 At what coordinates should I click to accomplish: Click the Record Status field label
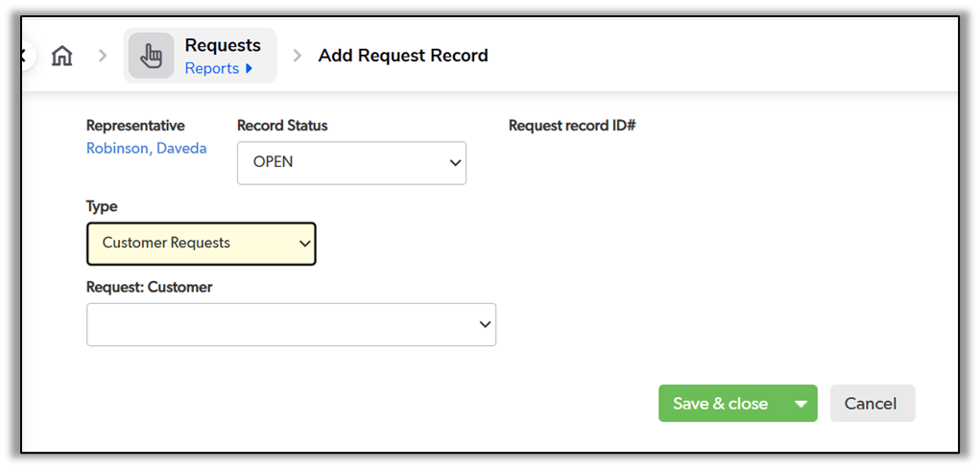tap(282, 126)
